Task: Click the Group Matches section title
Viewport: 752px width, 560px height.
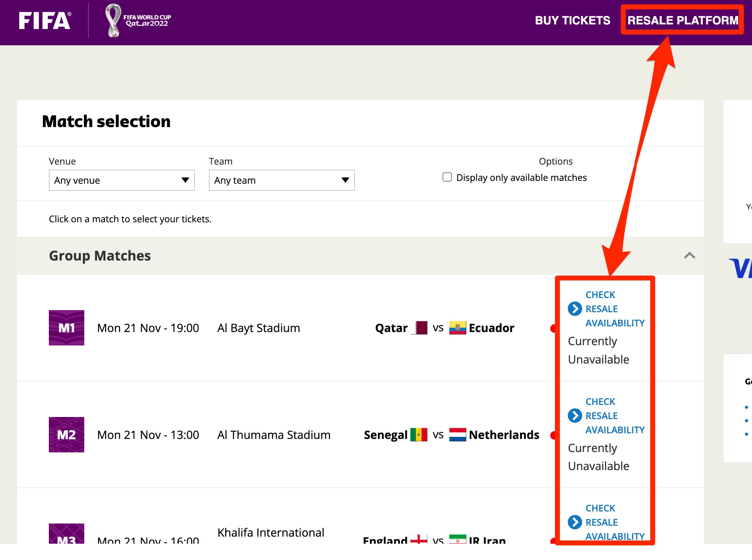Action: pos(100,256)
